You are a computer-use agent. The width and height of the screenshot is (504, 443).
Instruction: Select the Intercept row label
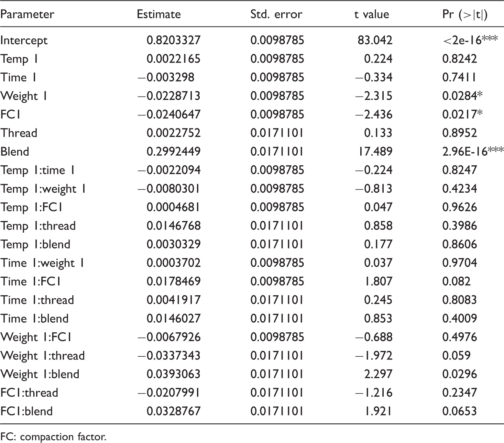24,41
